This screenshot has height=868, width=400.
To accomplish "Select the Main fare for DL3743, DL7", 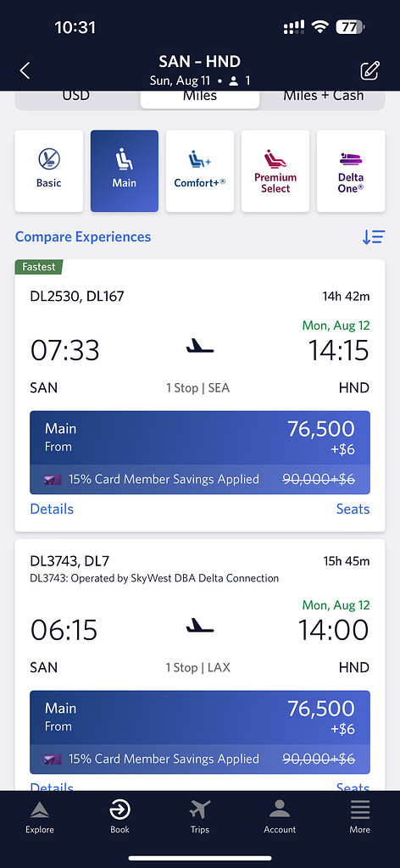I will click(x=200, y=732).
